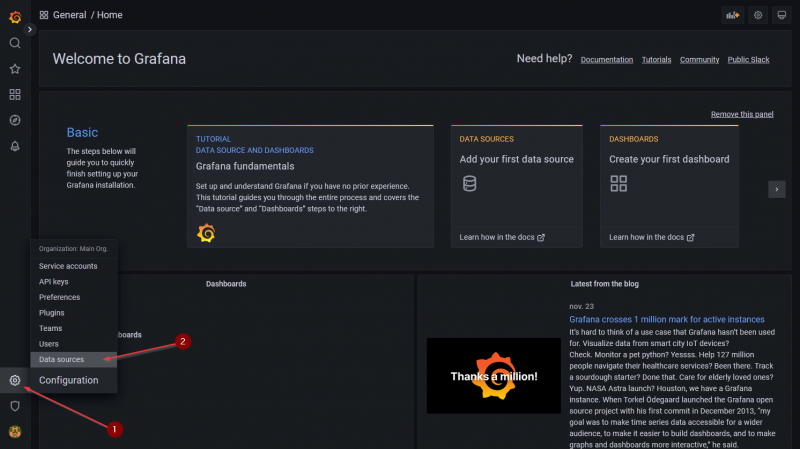The image size is (800, 449).
Task: Expand the sidebar with the chevron toggle
Action: [30, 30]
